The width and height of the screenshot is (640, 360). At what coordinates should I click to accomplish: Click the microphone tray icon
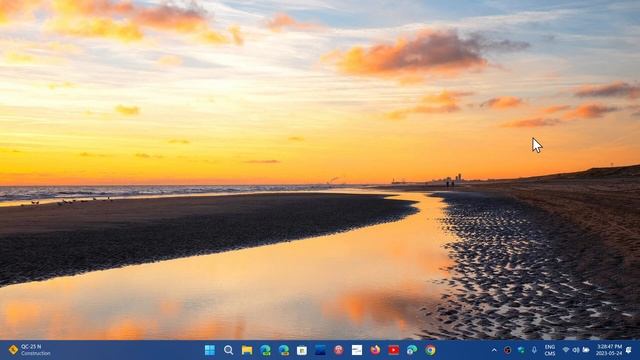[534, 350]
